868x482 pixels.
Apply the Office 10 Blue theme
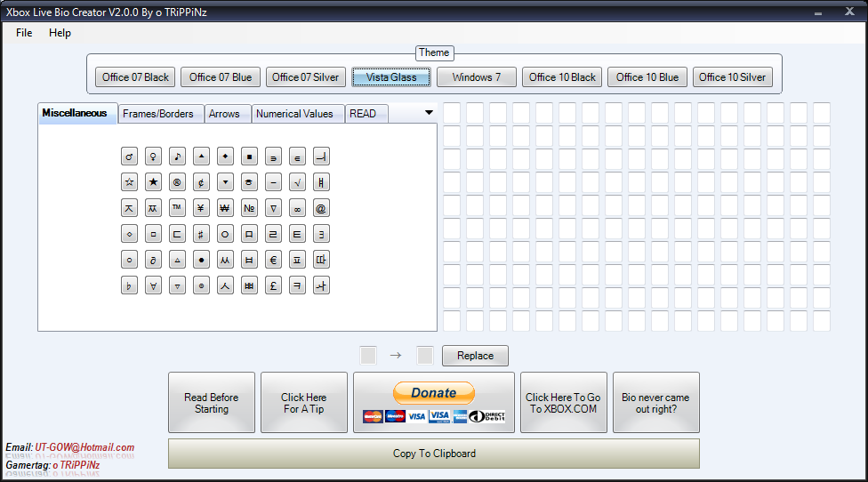pyautogui.click(x=647, y=76)
